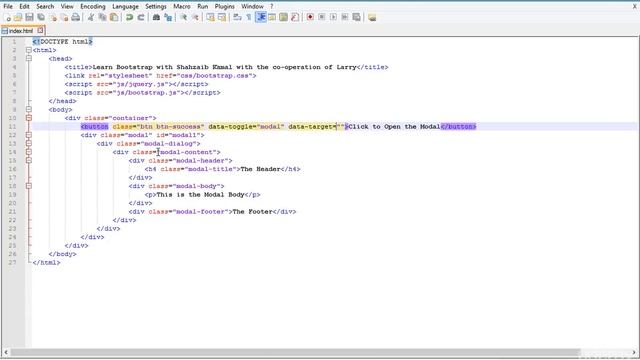
Task: Select the index.html tab
Action: pos(20,31)
